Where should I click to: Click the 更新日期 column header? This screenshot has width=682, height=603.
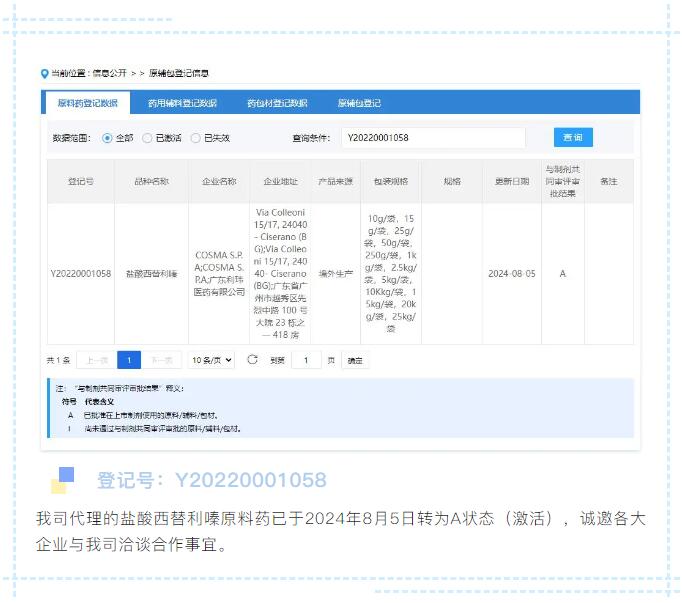(x=512, y=181)
